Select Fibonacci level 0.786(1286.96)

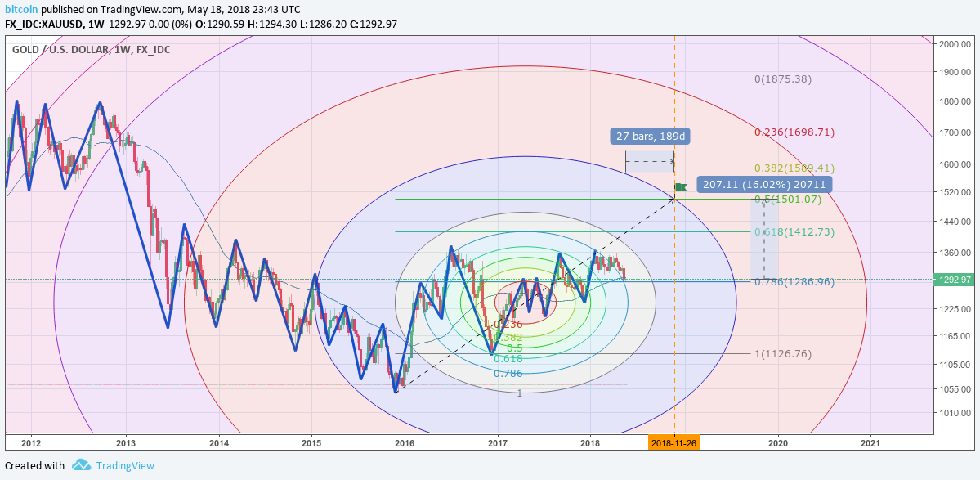[794, 282]
